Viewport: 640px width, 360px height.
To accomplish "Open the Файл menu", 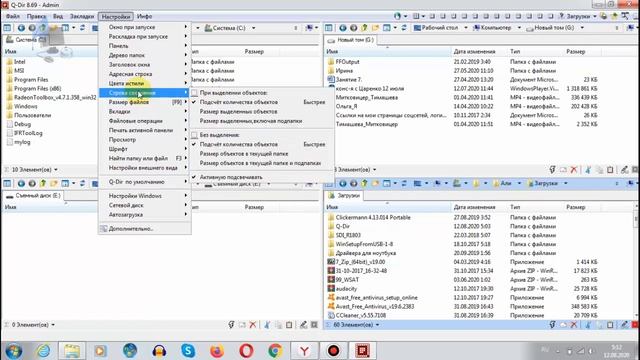I will pos(13,16).
